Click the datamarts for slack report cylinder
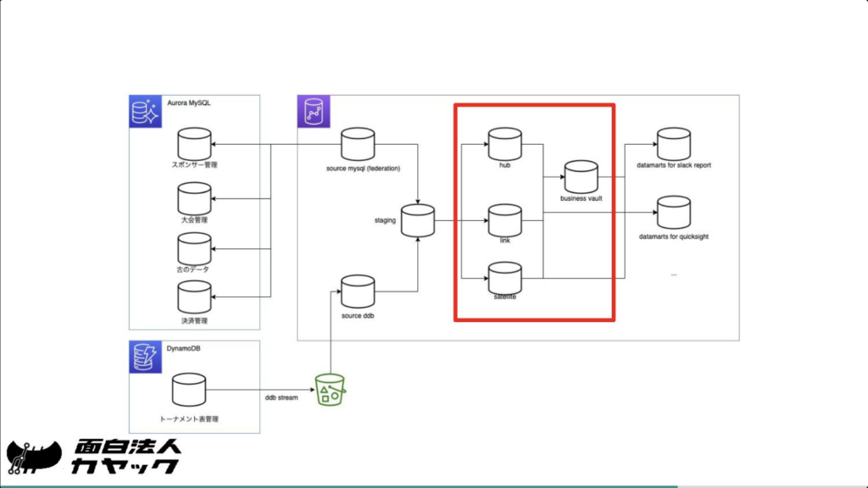The height and width of the screenshot is (488, 868). [x=673, y=144]
